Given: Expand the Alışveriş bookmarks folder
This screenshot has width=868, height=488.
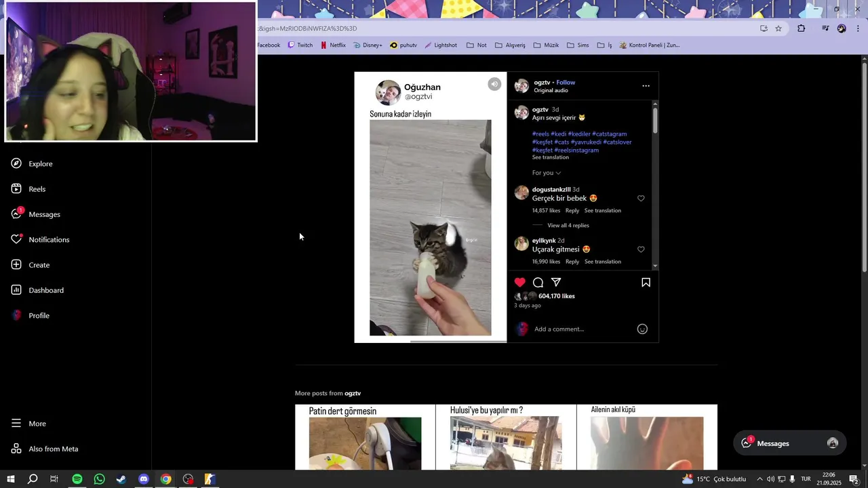Looking at the screenshot, I should [510, 45].
